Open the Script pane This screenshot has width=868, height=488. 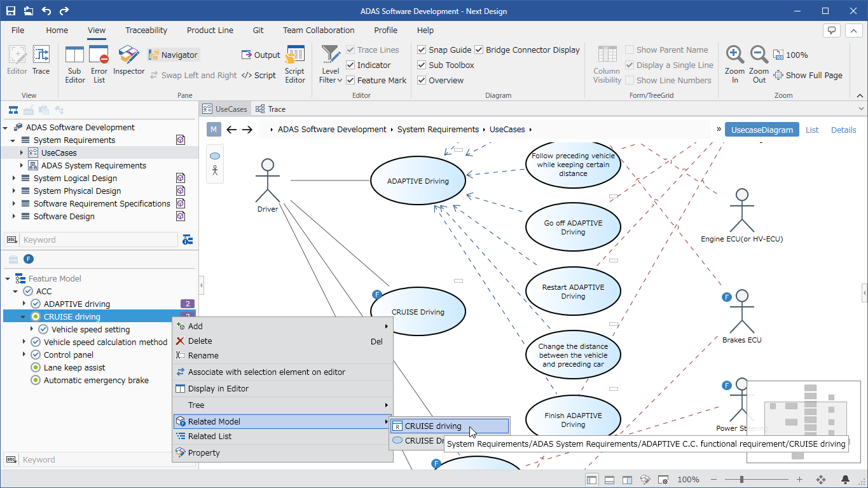[x=259, y=75]
